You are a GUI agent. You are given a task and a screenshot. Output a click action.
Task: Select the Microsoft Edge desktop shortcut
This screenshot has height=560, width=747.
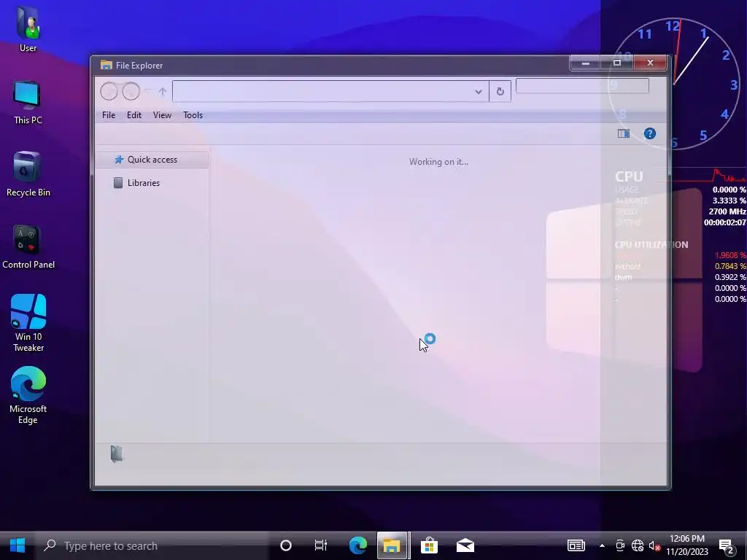[28, 395]
